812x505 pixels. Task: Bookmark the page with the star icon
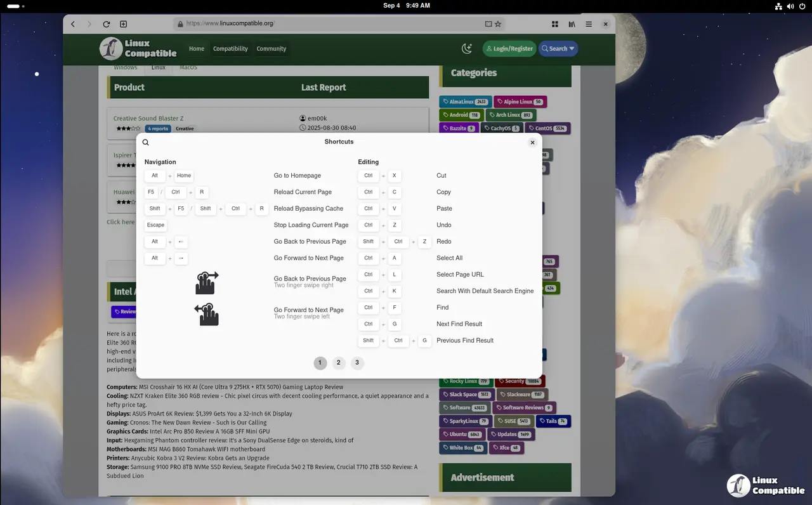point(498,24)
